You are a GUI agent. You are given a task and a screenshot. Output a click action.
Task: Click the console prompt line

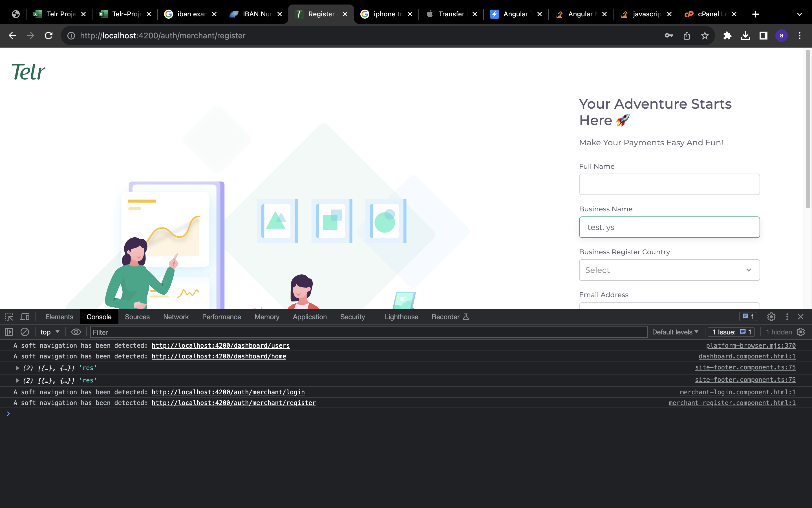(406, 414)
